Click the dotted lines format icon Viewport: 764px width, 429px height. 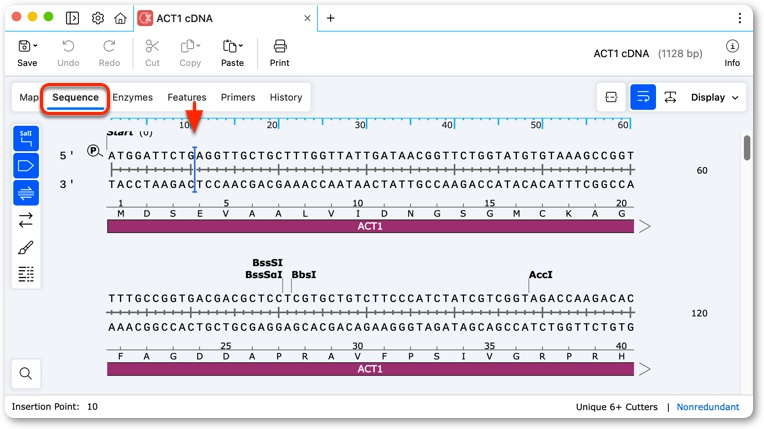(26, 274)
